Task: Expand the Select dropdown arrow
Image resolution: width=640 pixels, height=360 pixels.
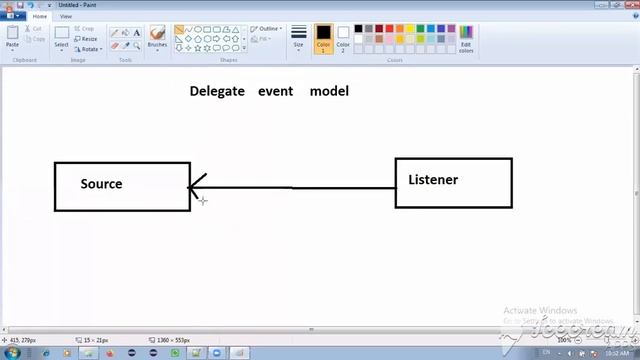Action: pos(61,50)
